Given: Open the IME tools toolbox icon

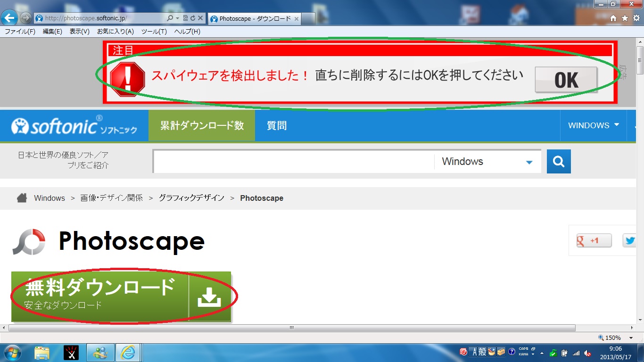Looking at the screenshot, I should point(501,352).
